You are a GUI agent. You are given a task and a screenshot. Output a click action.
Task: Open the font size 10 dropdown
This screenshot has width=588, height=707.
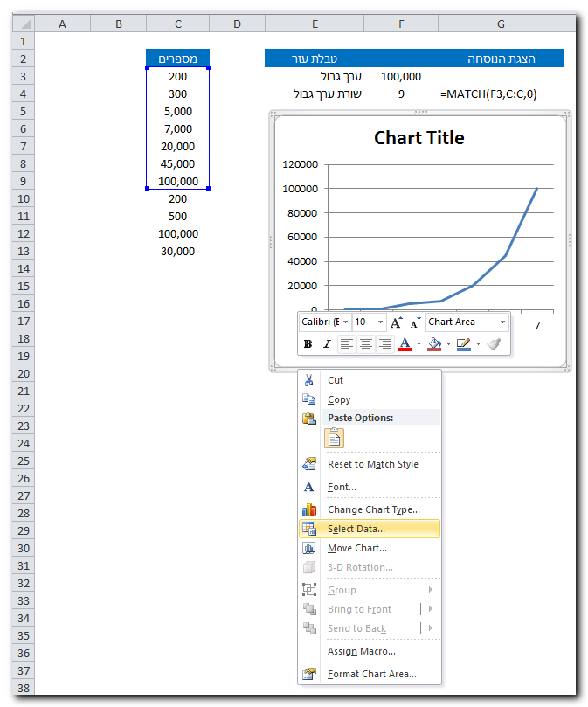pos(381,322)
